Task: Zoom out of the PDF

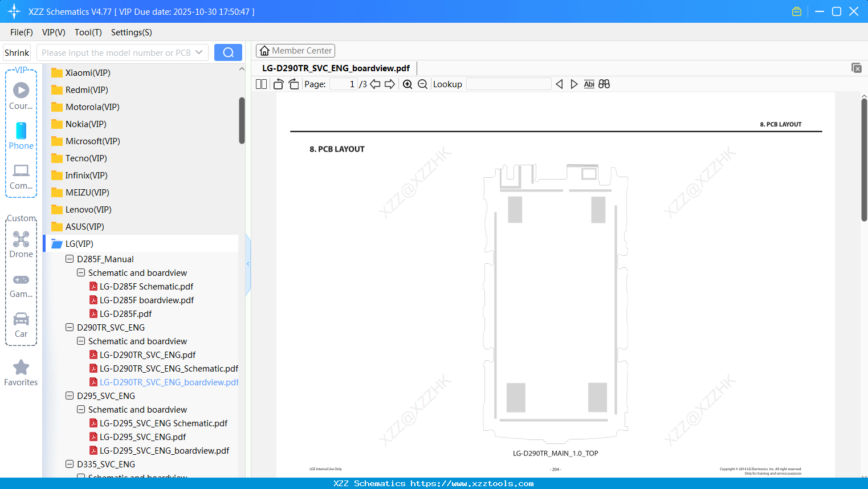Action: (x=422, y=84)
